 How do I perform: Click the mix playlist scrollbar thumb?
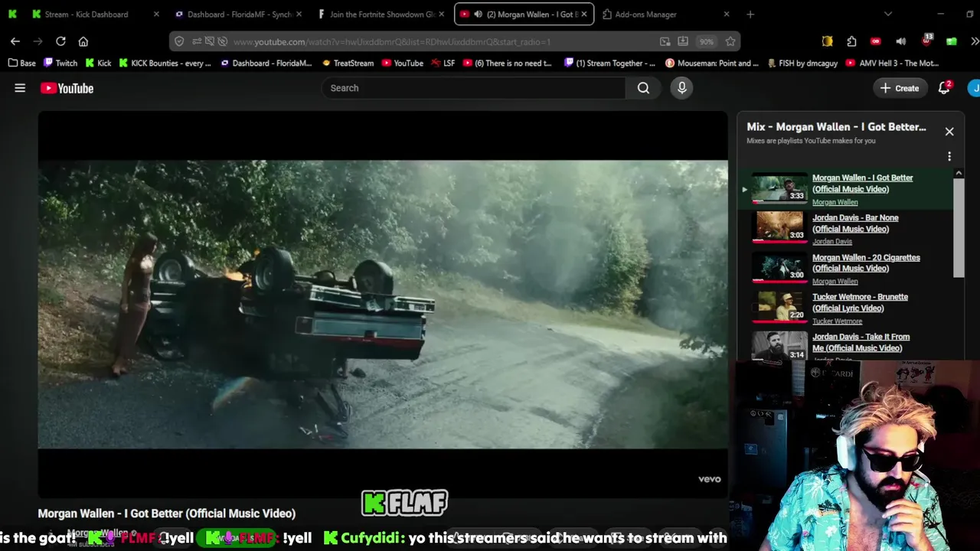[959, 230]
